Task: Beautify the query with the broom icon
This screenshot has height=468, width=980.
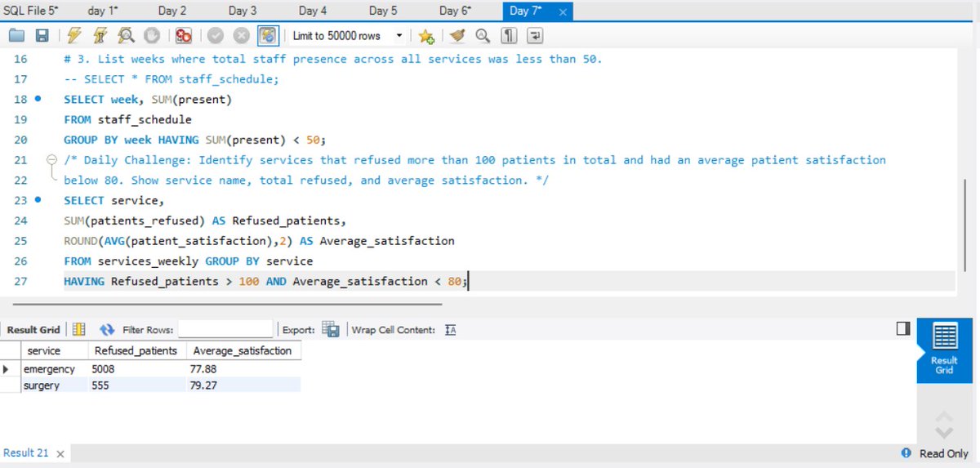Action: coord(457,36)
